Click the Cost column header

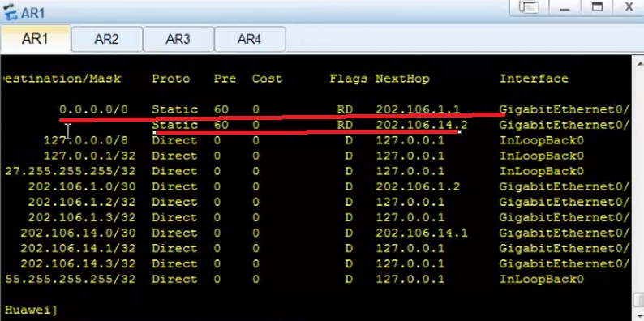click(x=267, y=79)
